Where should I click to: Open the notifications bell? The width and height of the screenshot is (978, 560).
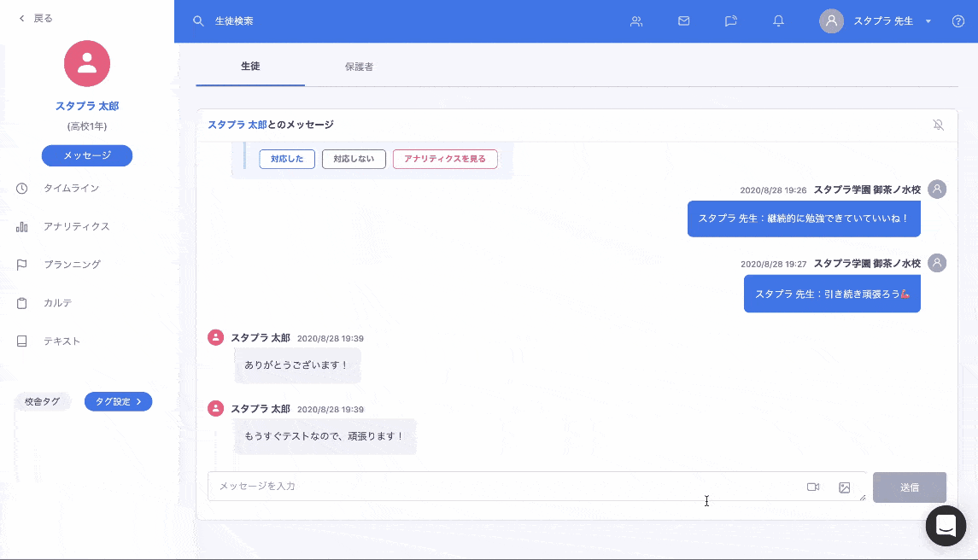tap(778, 21)
